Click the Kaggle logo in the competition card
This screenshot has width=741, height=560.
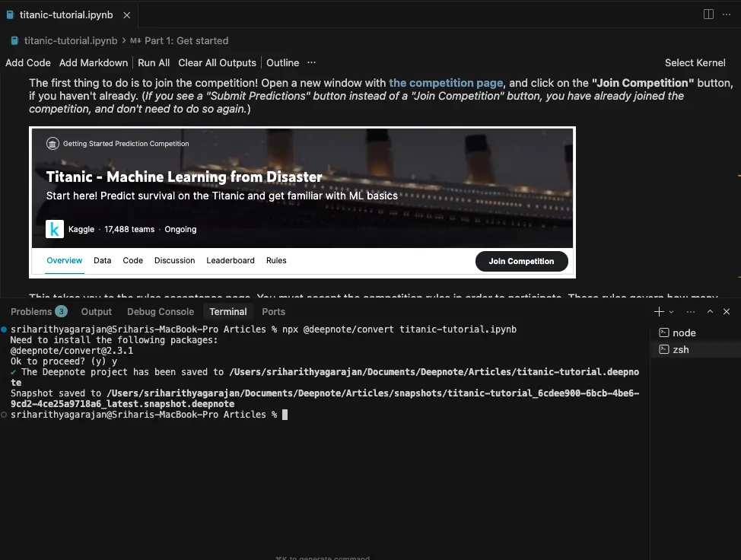coord(54,229)
